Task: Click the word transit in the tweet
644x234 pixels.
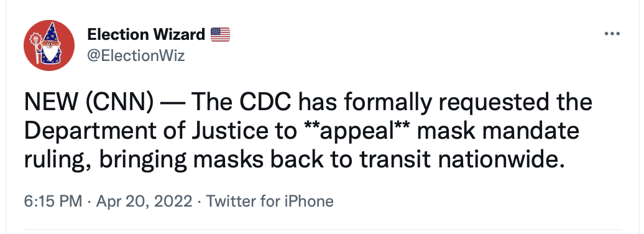Action: (x=395, y=161)
